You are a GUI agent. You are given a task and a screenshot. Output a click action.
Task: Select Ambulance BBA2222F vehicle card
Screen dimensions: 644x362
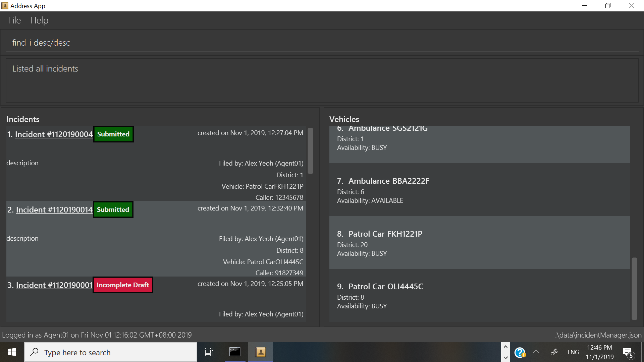click(480, 190)
